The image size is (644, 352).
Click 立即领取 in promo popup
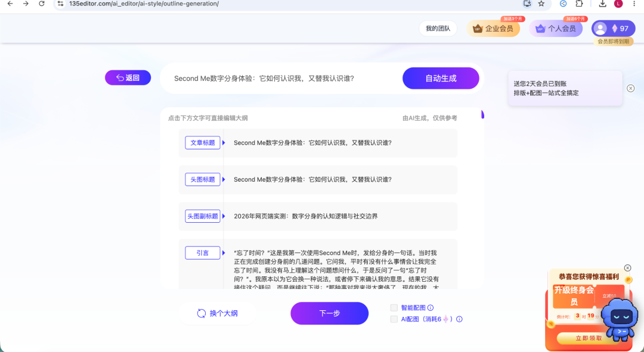(x=588, y=338)
